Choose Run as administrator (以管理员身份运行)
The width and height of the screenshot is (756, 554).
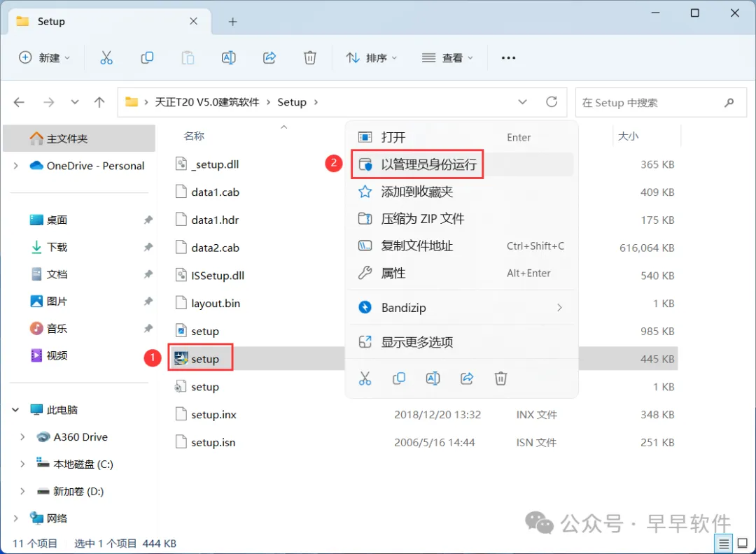coord(461,164)
